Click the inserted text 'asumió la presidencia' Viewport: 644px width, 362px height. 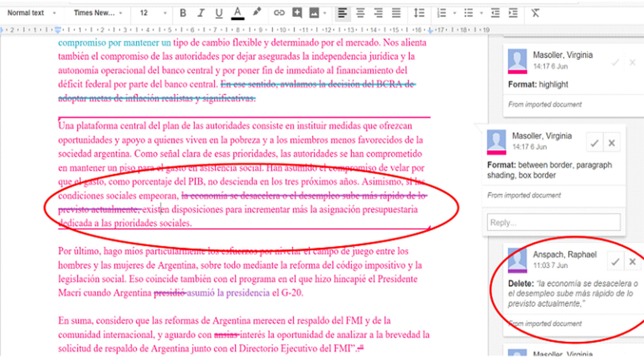(x=228, y=293)
